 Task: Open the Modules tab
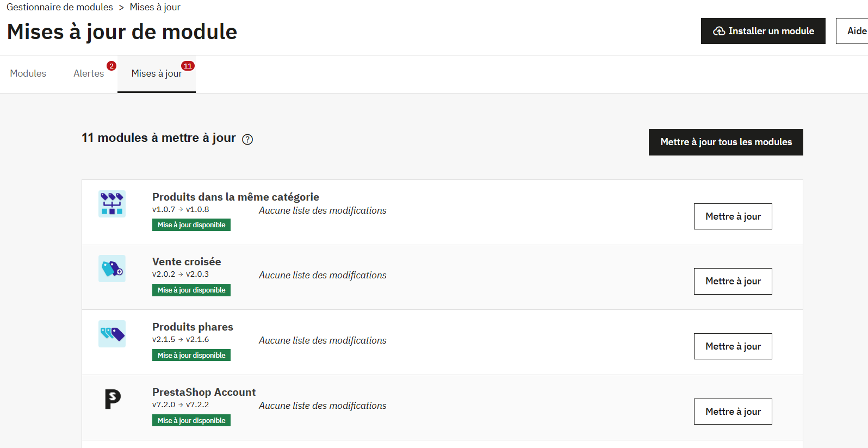point(28,73)
